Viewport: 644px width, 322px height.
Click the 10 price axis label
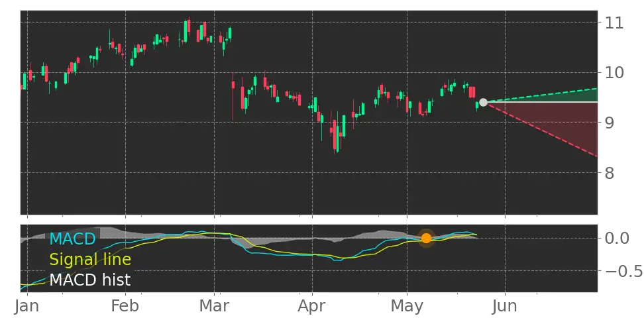pos(614,73)
